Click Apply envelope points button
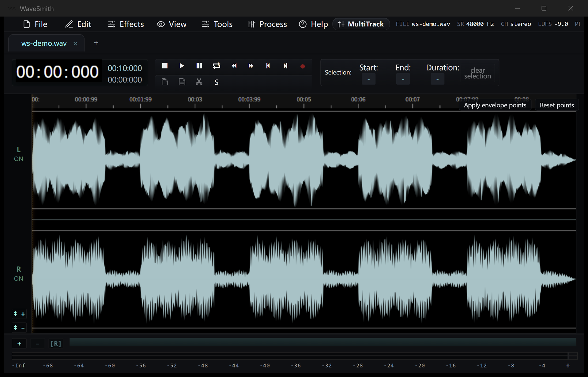The width and height of the screenshot is (588, 377). pyautogui.click(x=495, y=105)
